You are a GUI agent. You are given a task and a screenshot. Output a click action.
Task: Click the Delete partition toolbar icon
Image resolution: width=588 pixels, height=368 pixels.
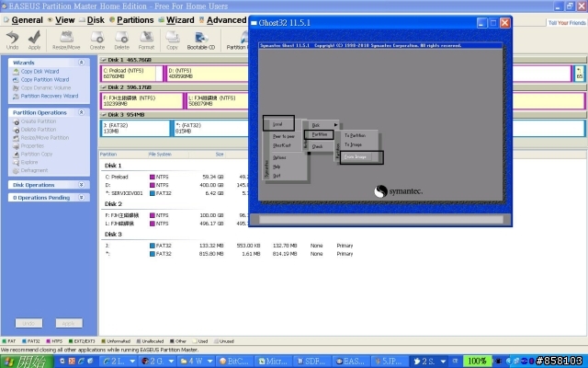[x=121, y=40]
